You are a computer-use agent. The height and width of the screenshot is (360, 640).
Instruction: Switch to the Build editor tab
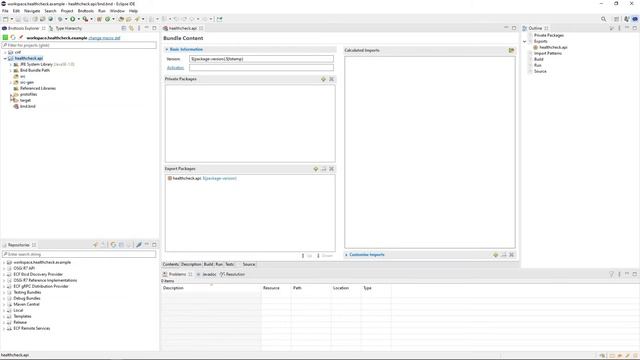coord(209,264)
